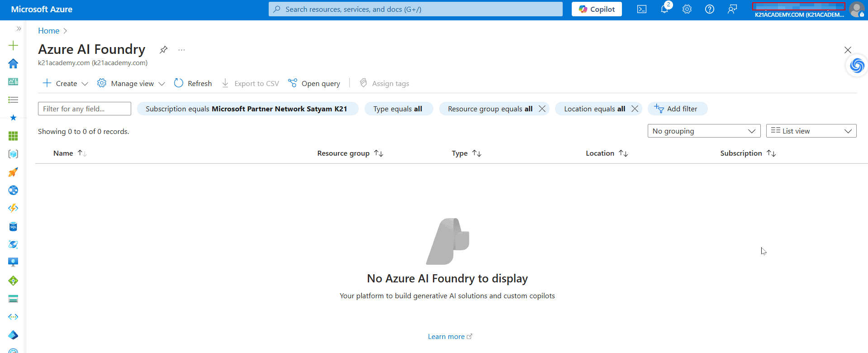Open SQL databases in the sidebar
Image resolution: width=868 pixels, height=353 pixels.
point(13,226)
